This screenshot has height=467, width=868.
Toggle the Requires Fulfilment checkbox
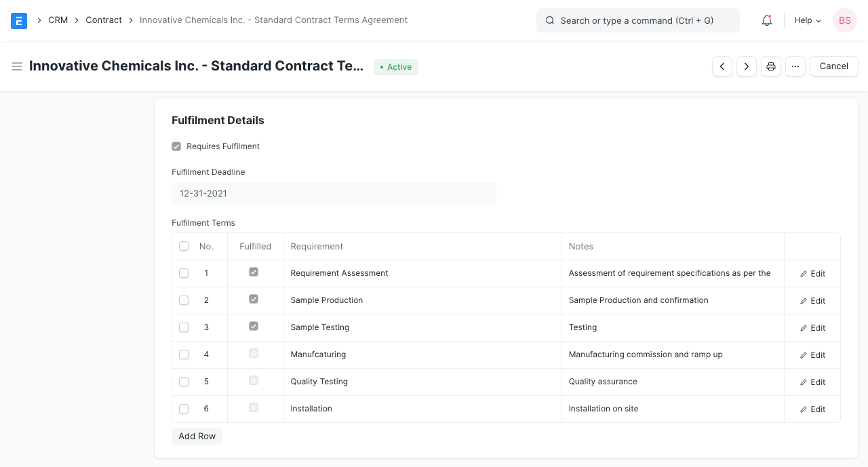point(176,146)
